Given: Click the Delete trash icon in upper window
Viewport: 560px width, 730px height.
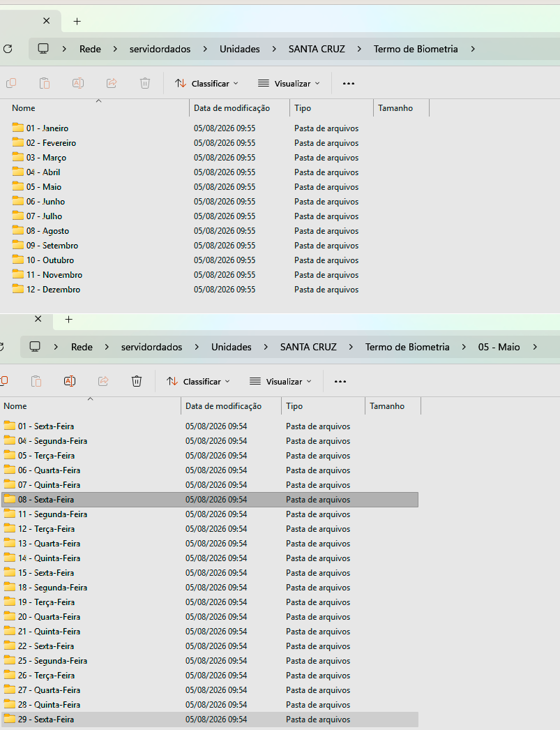Looking at the screenshot, I should click(145, 83).
